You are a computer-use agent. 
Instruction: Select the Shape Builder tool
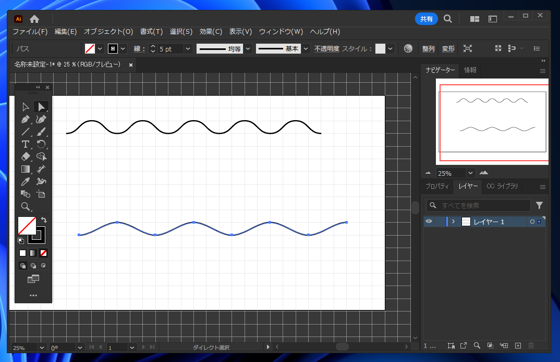41,156
